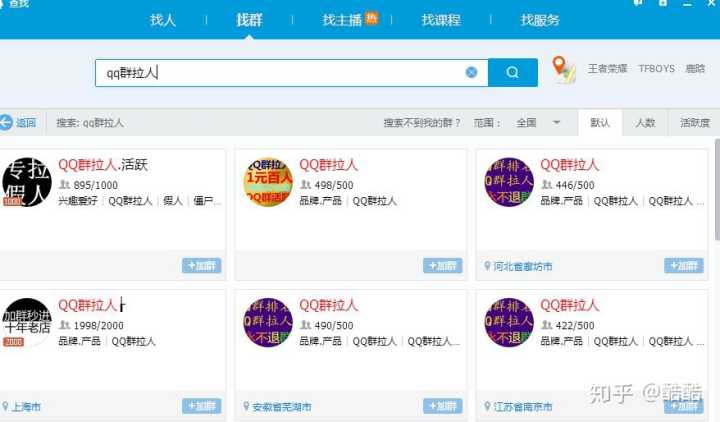Viewport: 720px width, 422px height.
Task: Clear the search box text
Action: point(471,72)
